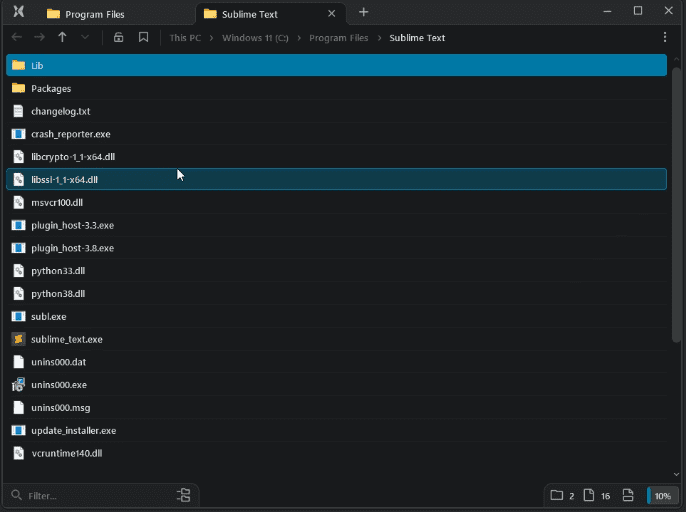
Task: Select the Lib folder icon
Action: pyautogui.click(x=18, y=65)
